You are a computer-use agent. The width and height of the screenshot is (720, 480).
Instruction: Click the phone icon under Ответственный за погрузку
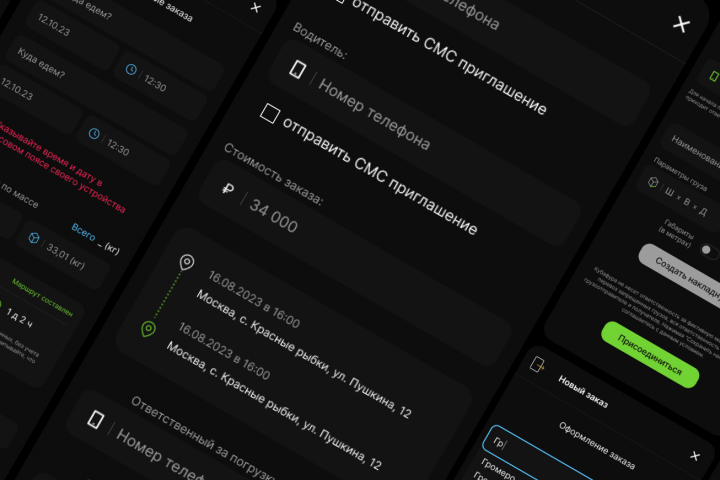coord(96,420)
